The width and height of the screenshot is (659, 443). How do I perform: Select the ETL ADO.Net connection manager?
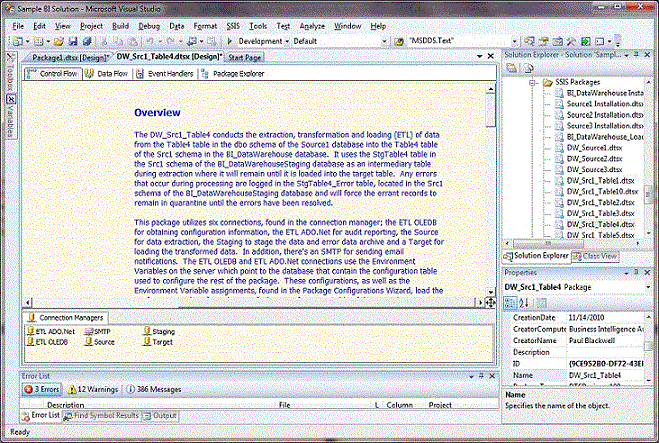51,331
